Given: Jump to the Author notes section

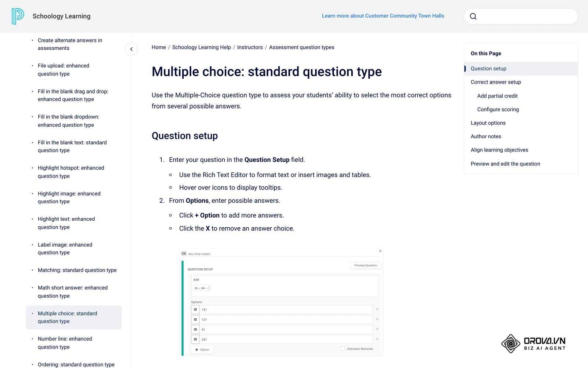Looking at the screenshot, I should (486, 137).
